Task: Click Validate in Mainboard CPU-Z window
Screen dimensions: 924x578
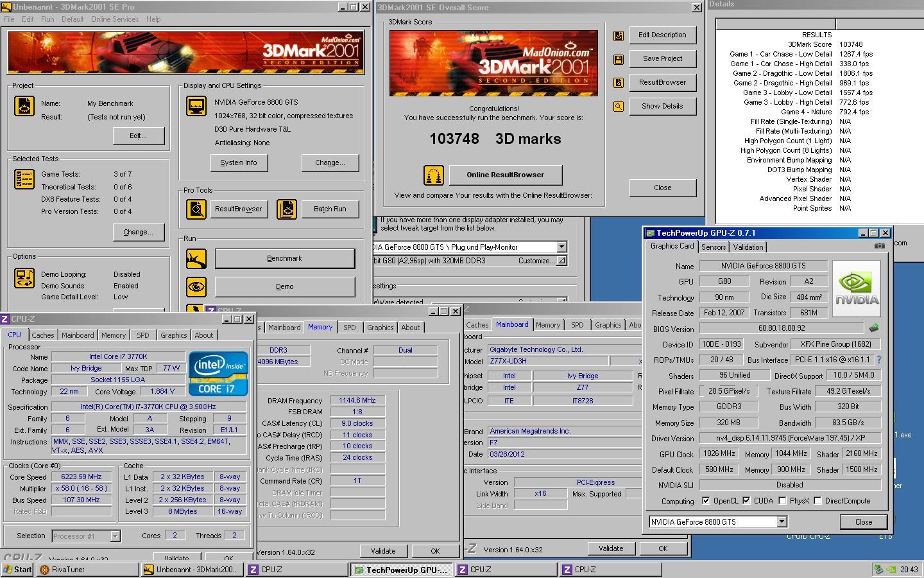Action: point(611,548)
